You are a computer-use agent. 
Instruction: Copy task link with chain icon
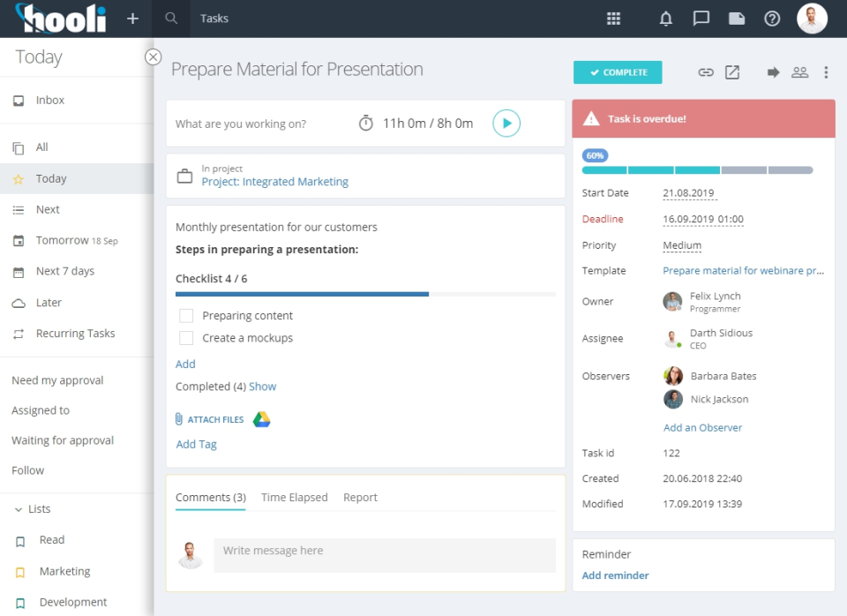click(706, 72)
